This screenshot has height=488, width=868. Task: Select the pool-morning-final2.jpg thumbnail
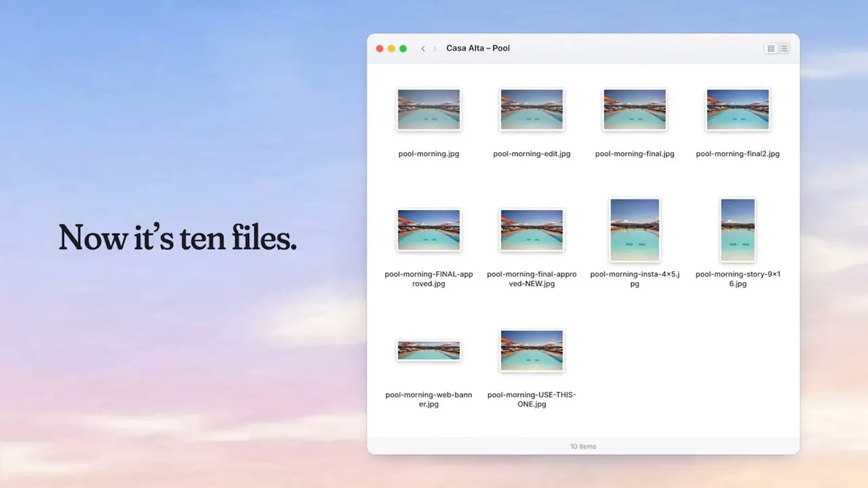[738, 110]
